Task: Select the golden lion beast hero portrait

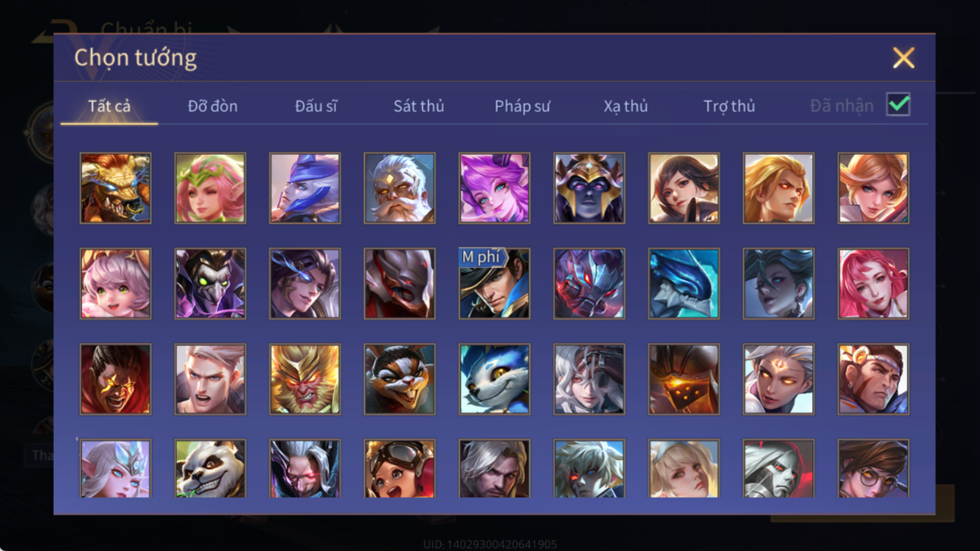Action: click(x=115, y=188)
